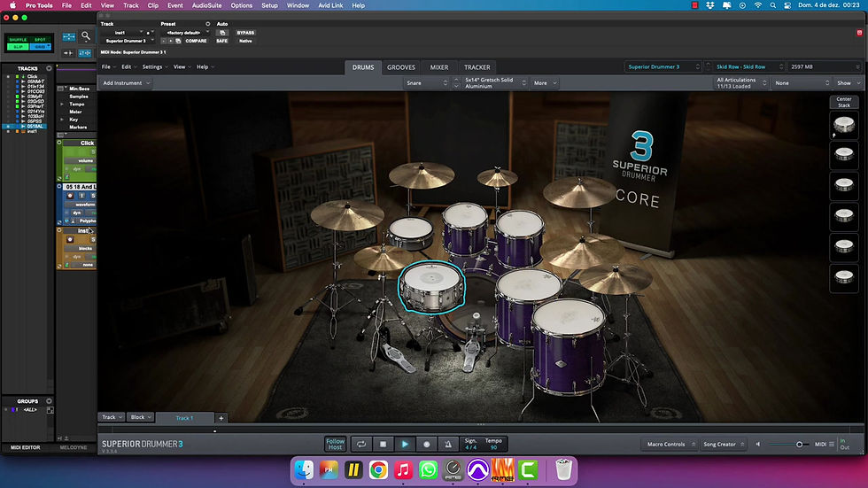
Task: Stop playback in Superior Drummer transport
Action: 383,444
